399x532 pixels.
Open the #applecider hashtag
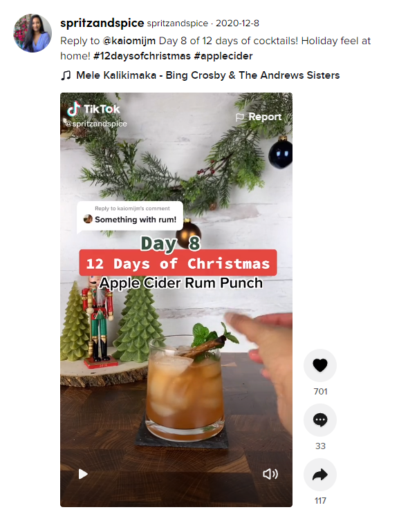click(x=223, y=56)
